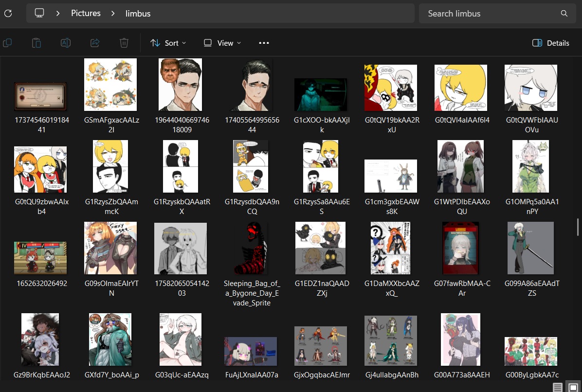Select thumbnail of Gj4ullabgAAnBh
Image resolution: width=582 pixels, height=392 pixels.
coord(391,341)
